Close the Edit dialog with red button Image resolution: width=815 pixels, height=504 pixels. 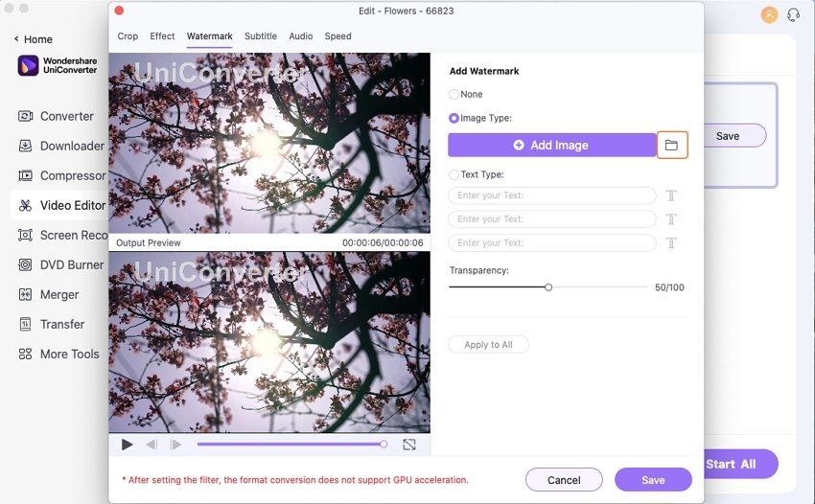coord(119,11)
